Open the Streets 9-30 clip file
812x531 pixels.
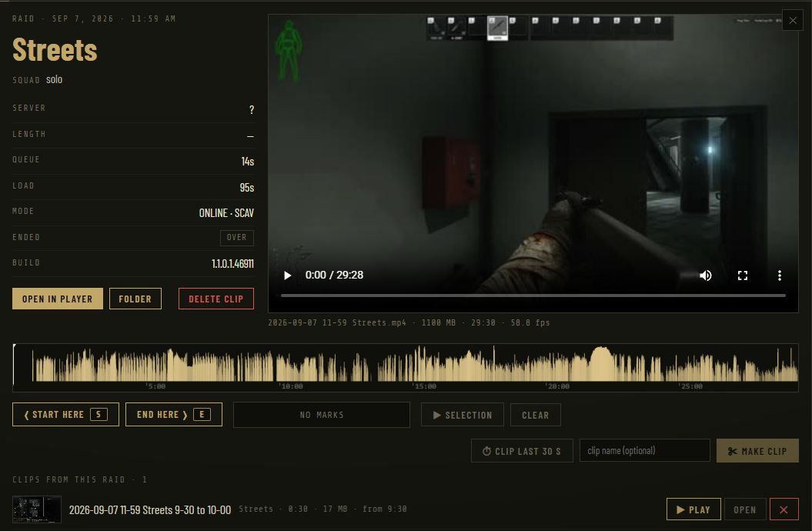[745, 509]
